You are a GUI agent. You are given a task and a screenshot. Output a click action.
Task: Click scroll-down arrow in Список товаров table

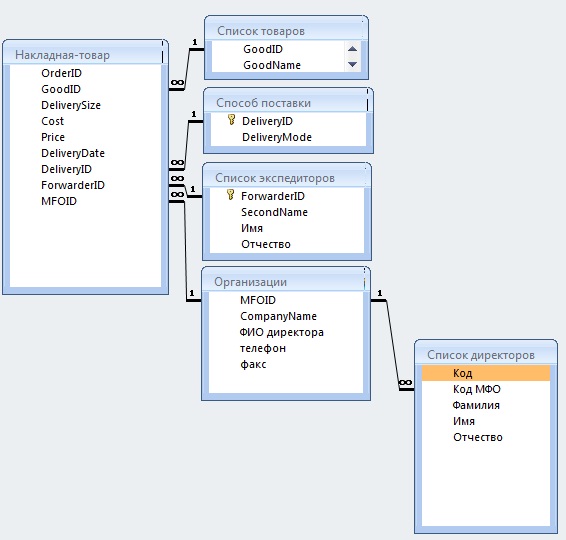352,65
